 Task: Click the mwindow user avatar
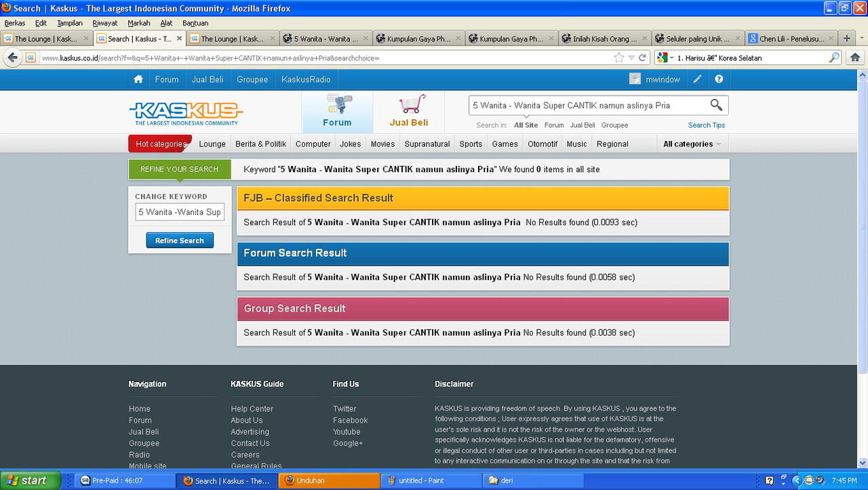coord(635,79)
